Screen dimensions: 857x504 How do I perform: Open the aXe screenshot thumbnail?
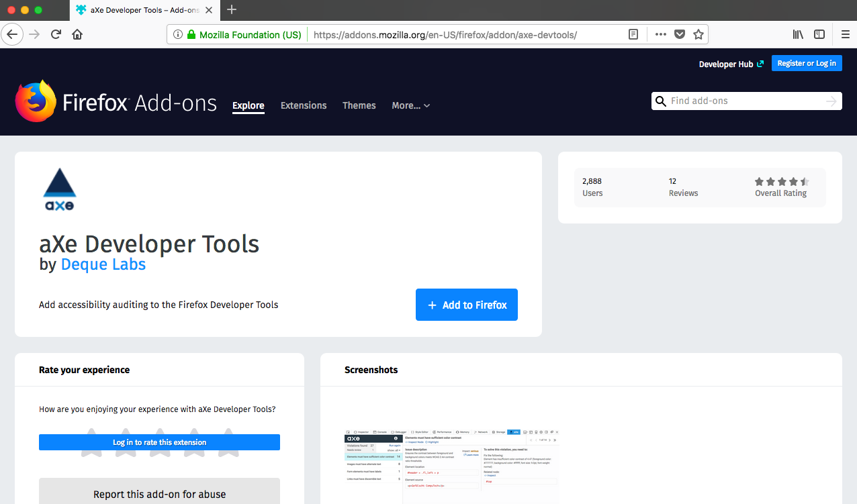(x=452, y=466)
